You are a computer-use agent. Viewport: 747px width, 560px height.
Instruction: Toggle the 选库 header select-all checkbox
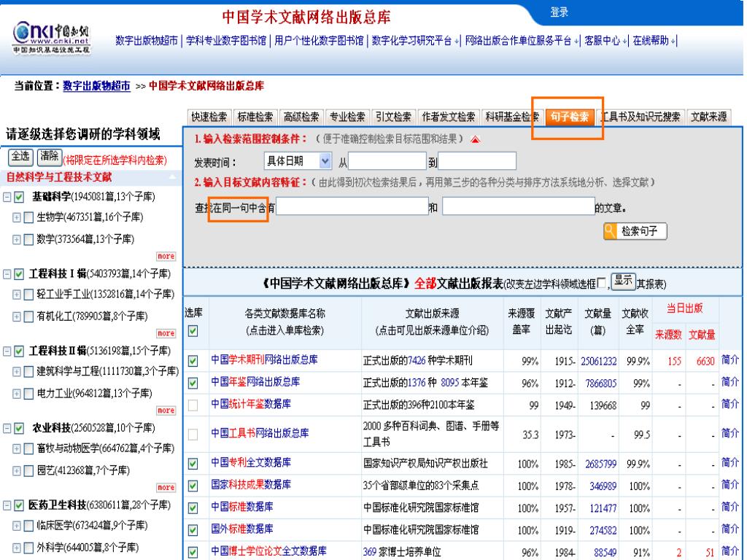point(193,331)
